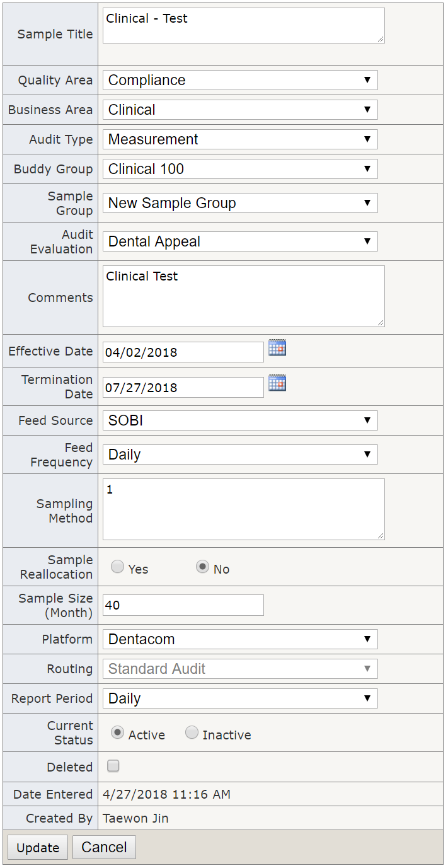Expand the Buddy Group dropdown

[240, 169]
